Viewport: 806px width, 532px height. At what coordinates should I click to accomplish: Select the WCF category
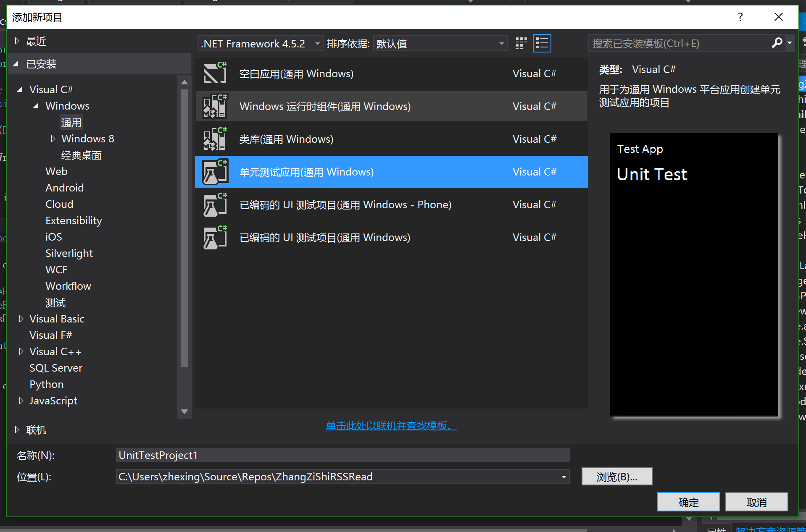56,270
